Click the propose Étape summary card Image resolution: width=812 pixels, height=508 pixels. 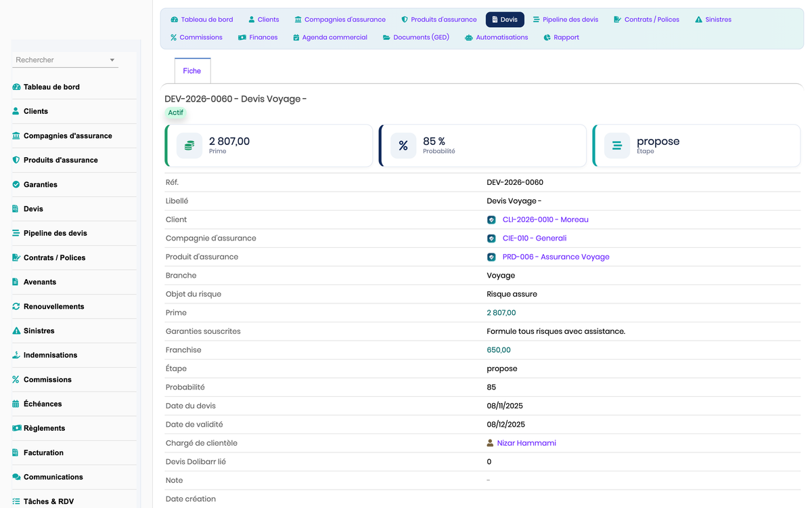[x=696, y=146]
